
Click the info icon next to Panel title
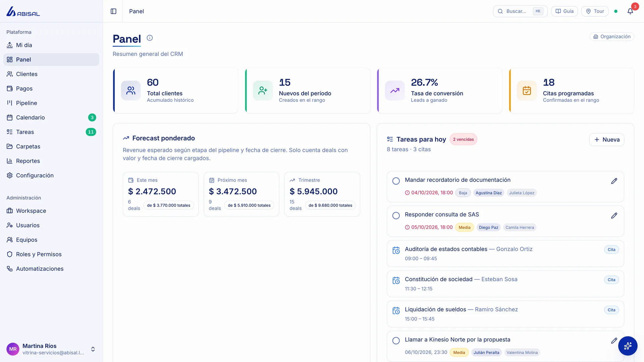150,38
